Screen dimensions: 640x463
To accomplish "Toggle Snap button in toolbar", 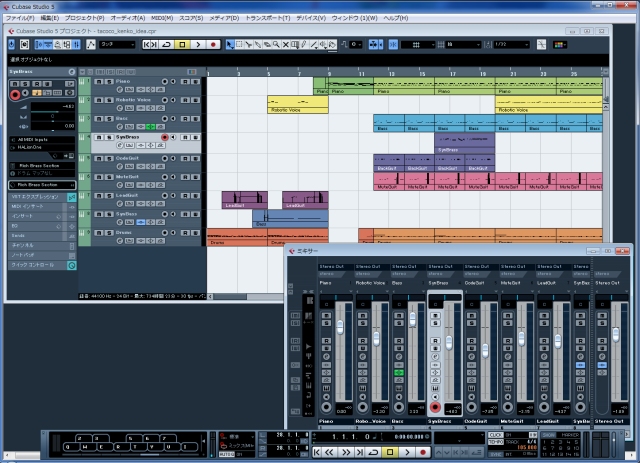I will point(393,45).
